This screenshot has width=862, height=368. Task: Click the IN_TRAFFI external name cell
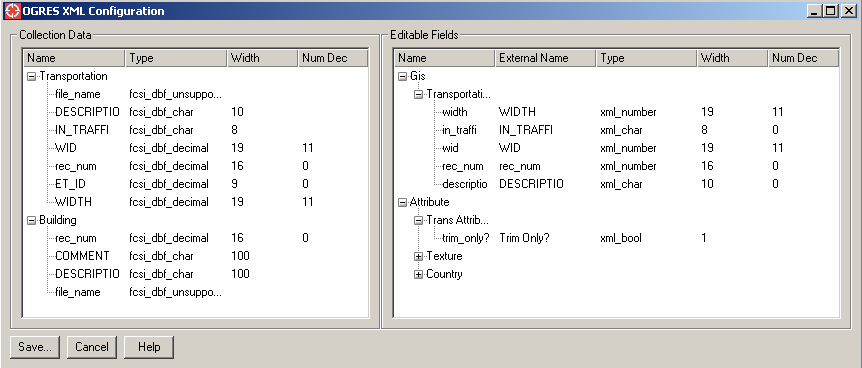[526, 130]
